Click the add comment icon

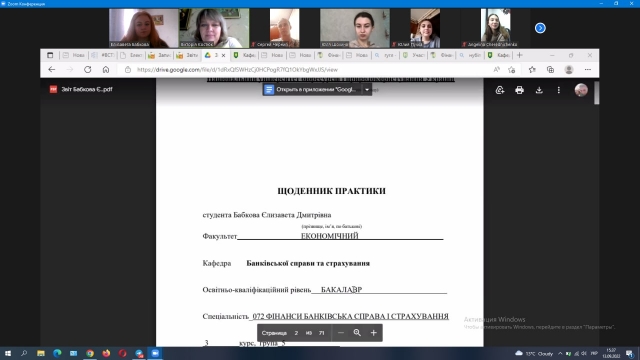(500, 90)
